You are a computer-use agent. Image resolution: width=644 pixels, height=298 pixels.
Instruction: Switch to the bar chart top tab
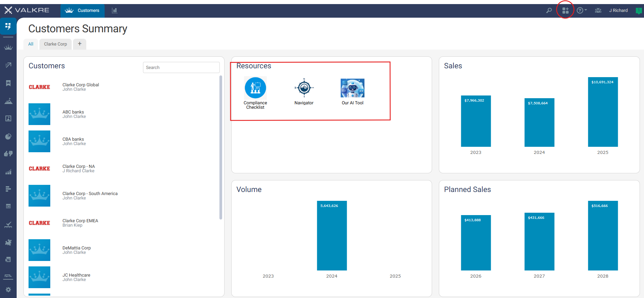(x=114, y=11)
